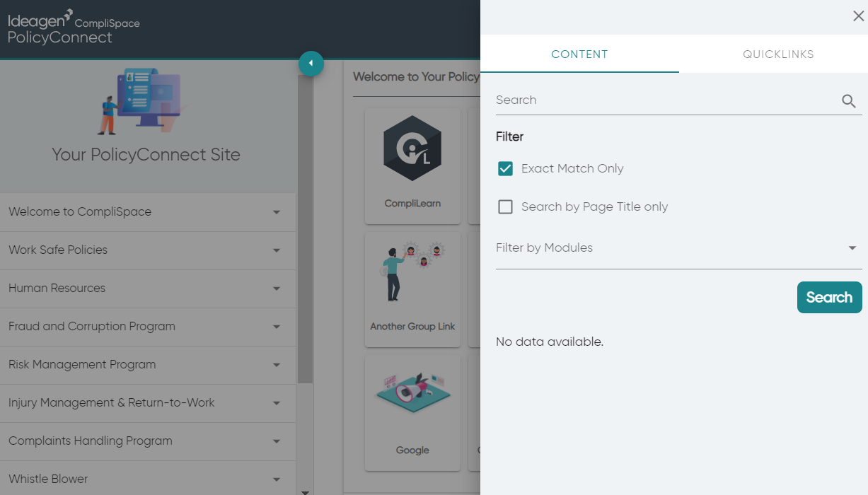This screenshot has height=495, width=868.
Task: Expand the Work Safe Policies section
Action: point(147,250)
